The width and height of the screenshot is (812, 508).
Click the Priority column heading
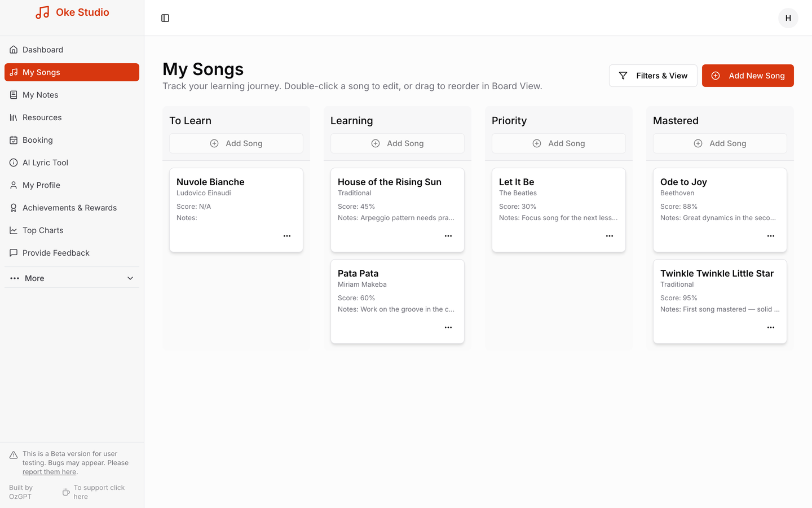(x=509, y=121)
